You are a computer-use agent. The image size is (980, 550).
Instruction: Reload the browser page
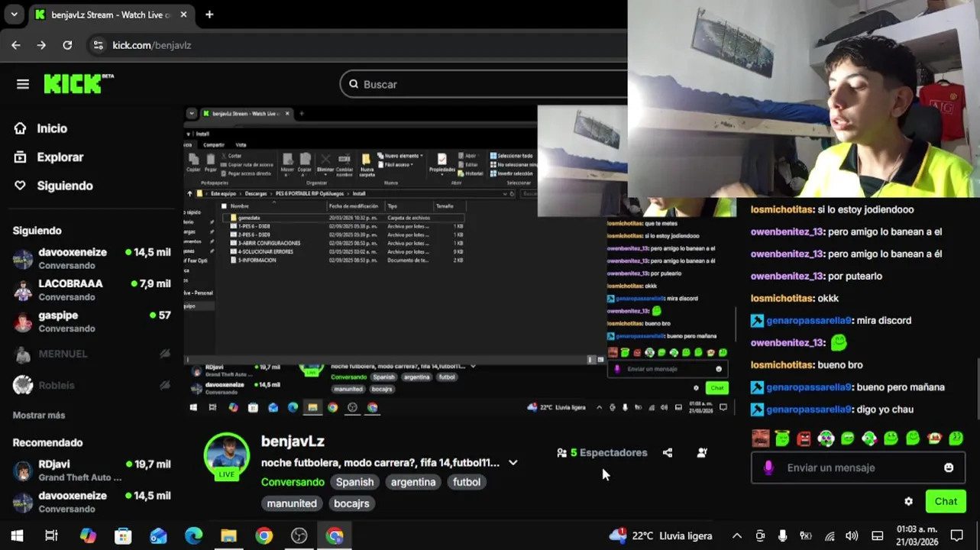(x=67, y=45)
